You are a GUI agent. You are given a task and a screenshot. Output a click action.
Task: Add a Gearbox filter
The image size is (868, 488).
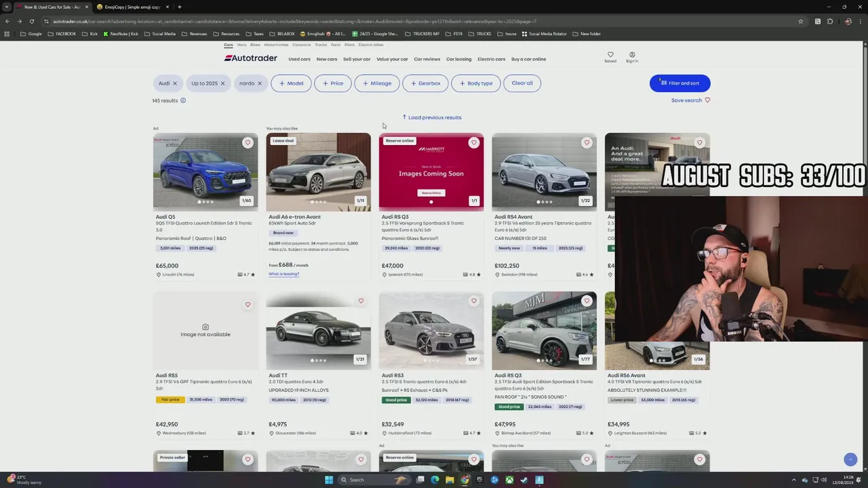(425, 83)
